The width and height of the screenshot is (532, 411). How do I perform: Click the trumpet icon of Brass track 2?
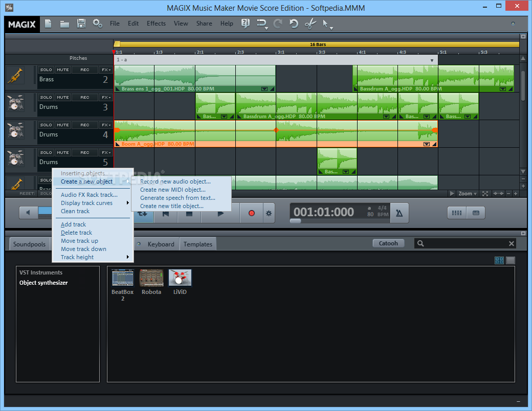click(x=15, y=76)
